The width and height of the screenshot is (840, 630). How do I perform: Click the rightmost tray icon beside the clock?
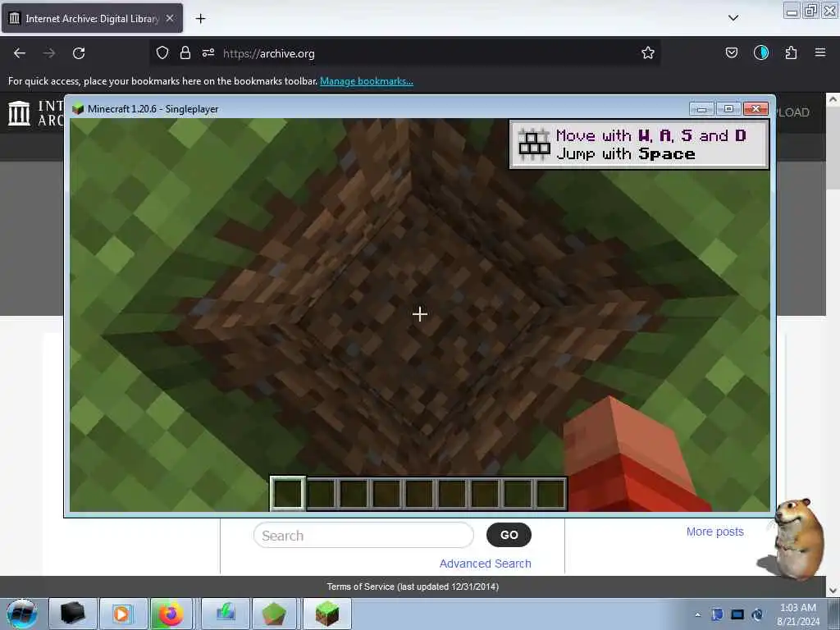(757, 614)
